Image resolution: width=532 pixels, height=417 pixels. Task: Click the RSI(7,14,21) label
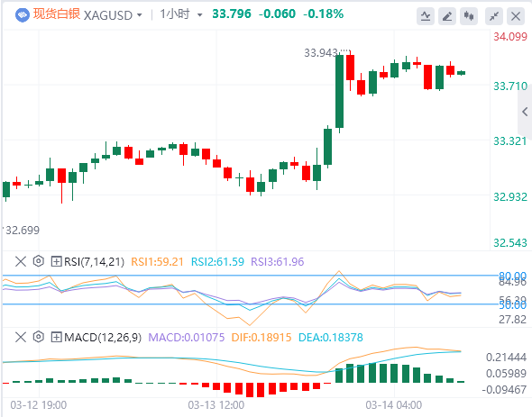(95, 262)
